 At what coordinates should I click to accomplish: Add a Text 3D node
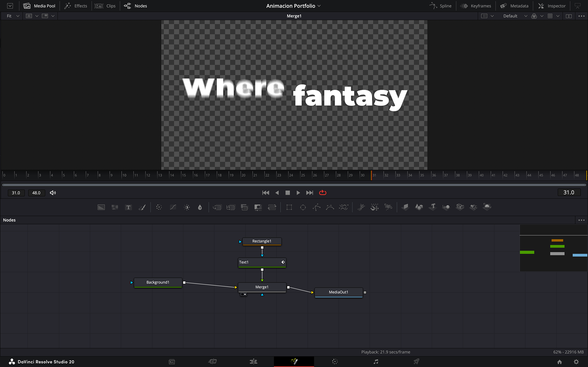click(x=432, y=207)
